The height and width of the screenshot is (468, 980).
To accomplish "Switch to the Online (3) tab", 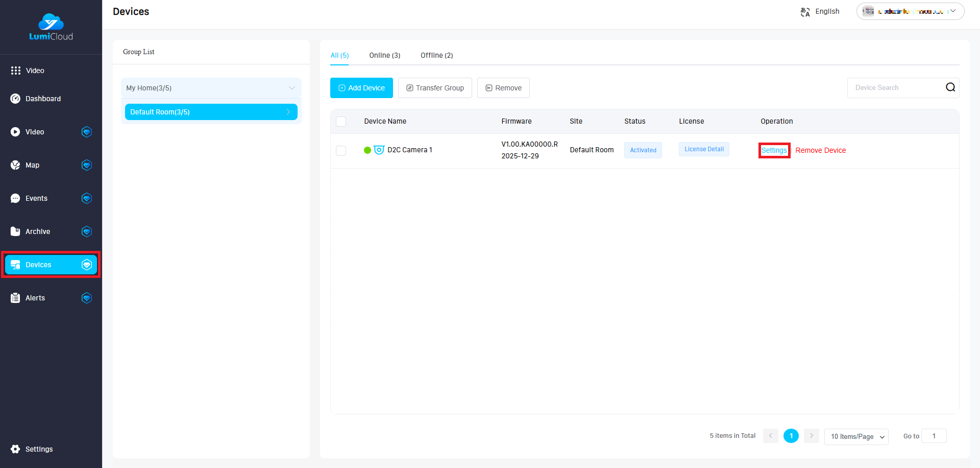I will tap(384, 55).
